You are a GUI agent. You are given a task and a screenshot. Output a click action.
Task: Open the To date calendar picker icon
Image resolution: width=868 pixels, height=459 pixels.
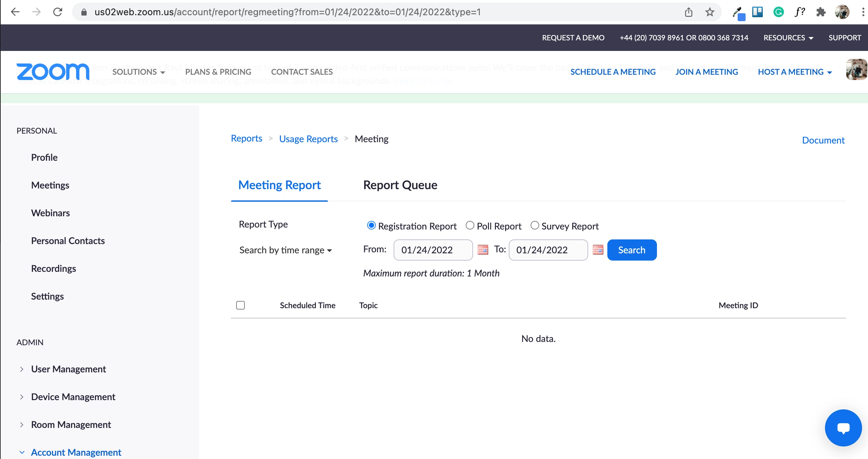point(598,250)
